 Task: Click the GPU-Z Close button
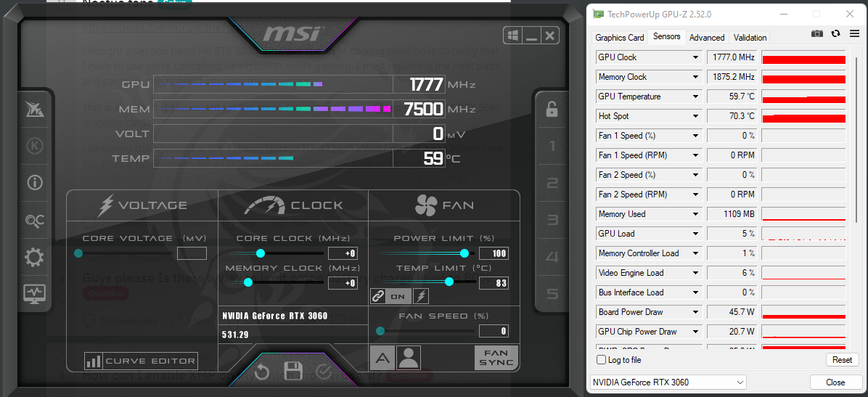pyautogui.click(x=835, y=382)
